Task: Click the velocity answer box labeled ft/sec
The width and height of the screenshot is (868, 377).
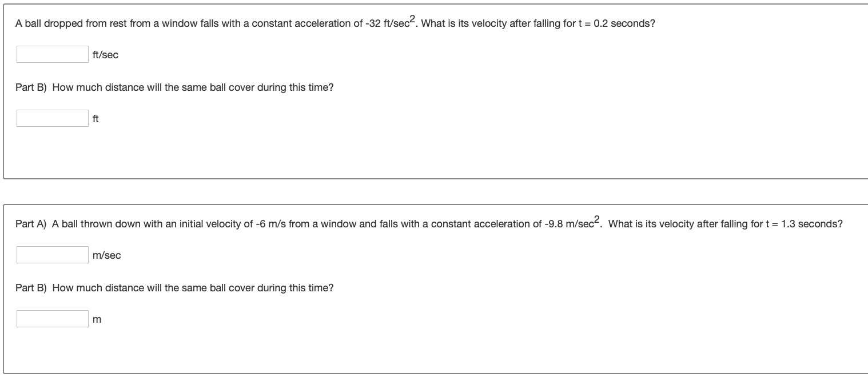Action: (x=53, y=54)
